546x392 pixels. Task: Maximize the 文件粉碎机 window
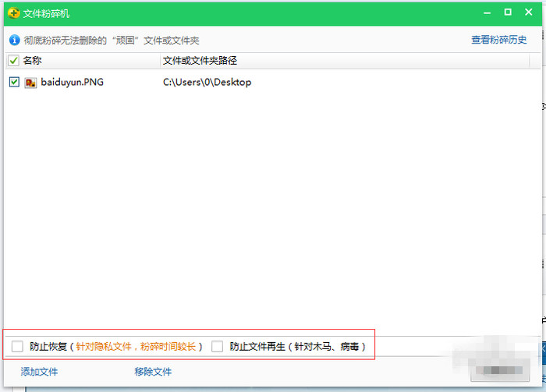(x=508, y=12)
